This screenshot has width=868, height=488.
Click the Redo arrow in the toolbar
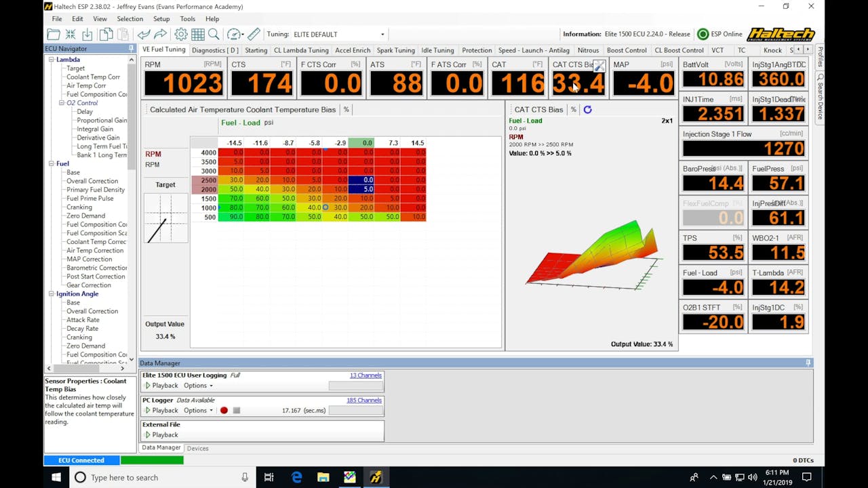[160, 33]
